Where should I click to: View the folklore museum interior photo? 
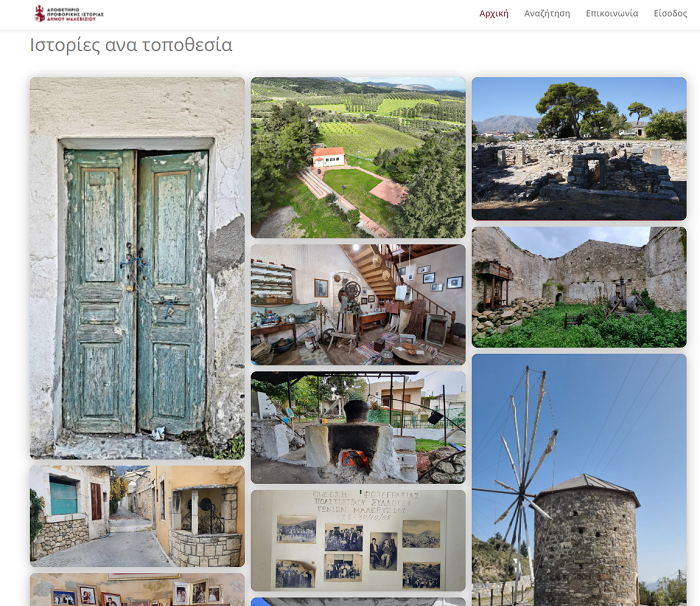coord(358,305)
